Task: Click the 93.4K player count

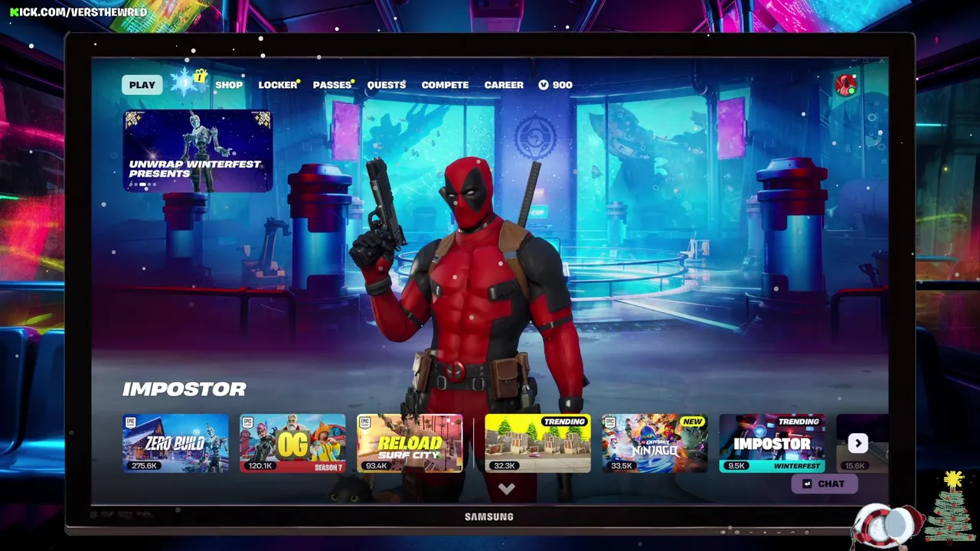Action: coord(376,465)
